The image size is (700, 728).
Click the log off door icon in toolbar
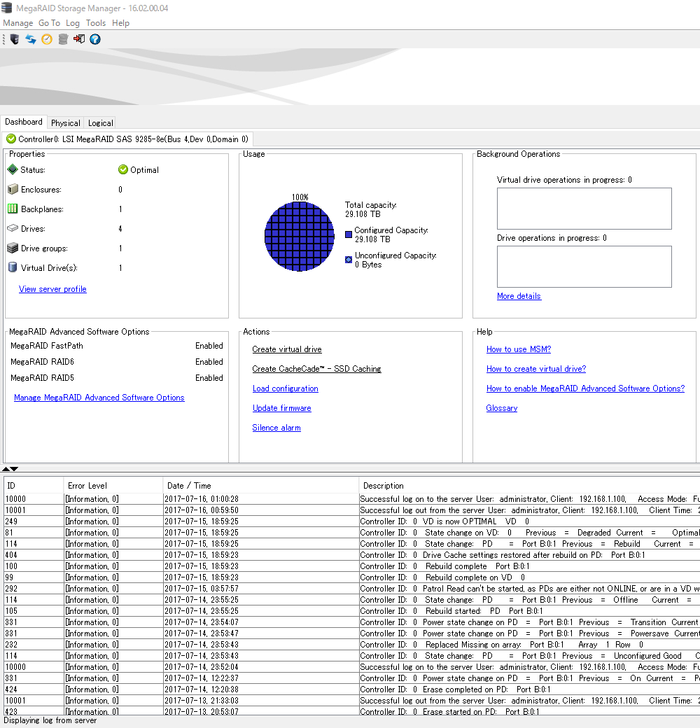[x=79, y=39]
